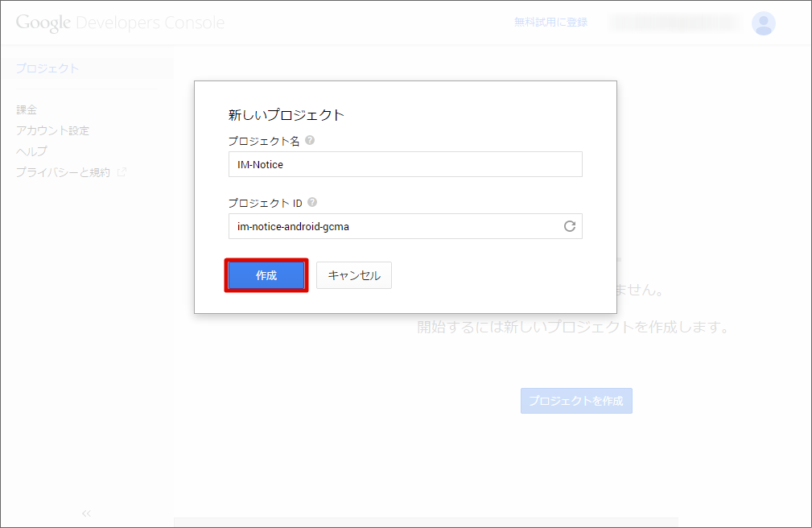Open ヘルプ in the sidebar

coord(31,151)
